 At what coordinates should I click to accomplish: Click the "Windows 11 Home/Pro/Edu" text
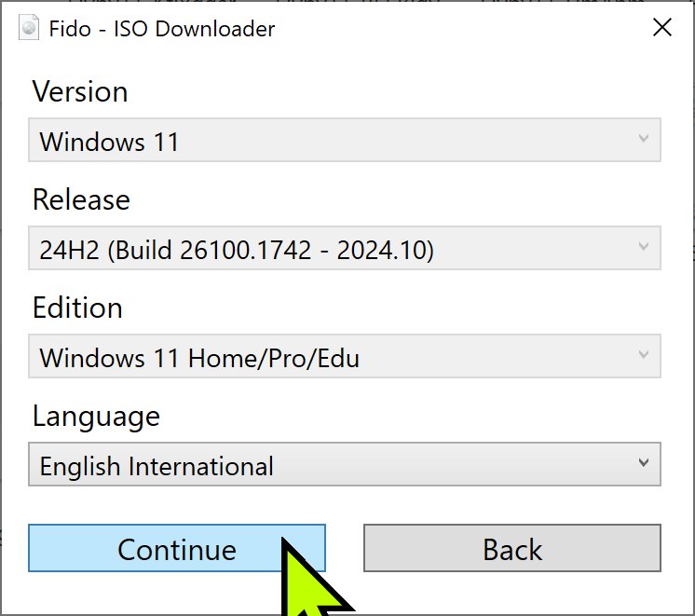pyautogui.click(x=199, y=358)
